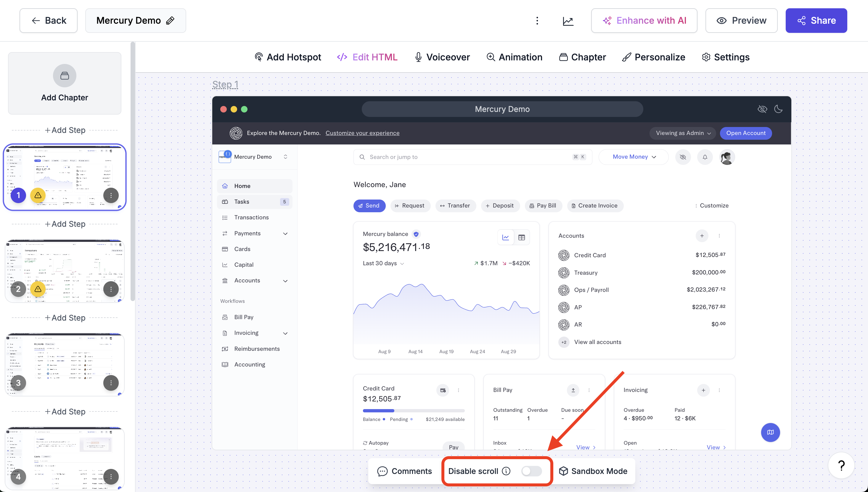Click the info icon next to Disable scroll
The height and width of the screenshot is (492, 868).
tap(506, 471)
